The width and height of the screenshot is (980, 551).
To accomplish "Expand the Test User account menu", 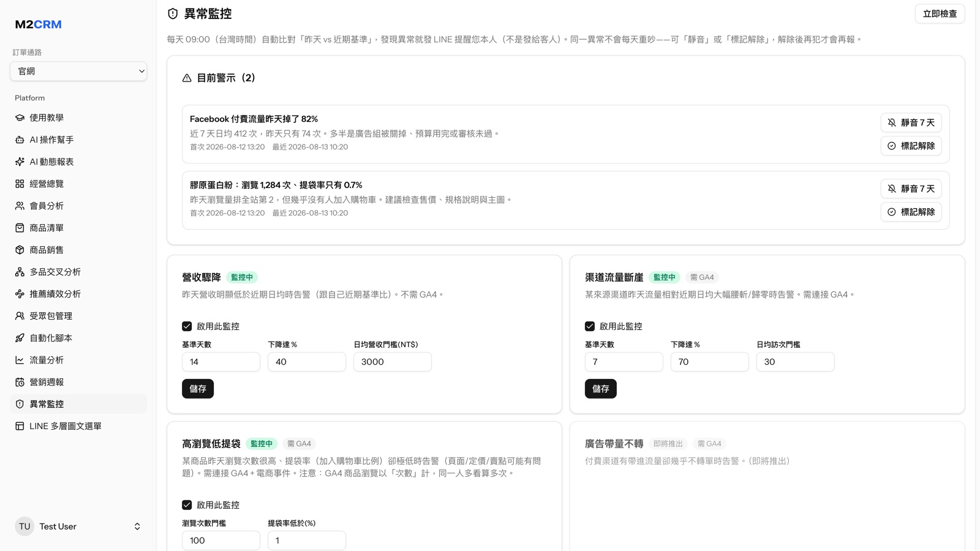I will [78, 527].
